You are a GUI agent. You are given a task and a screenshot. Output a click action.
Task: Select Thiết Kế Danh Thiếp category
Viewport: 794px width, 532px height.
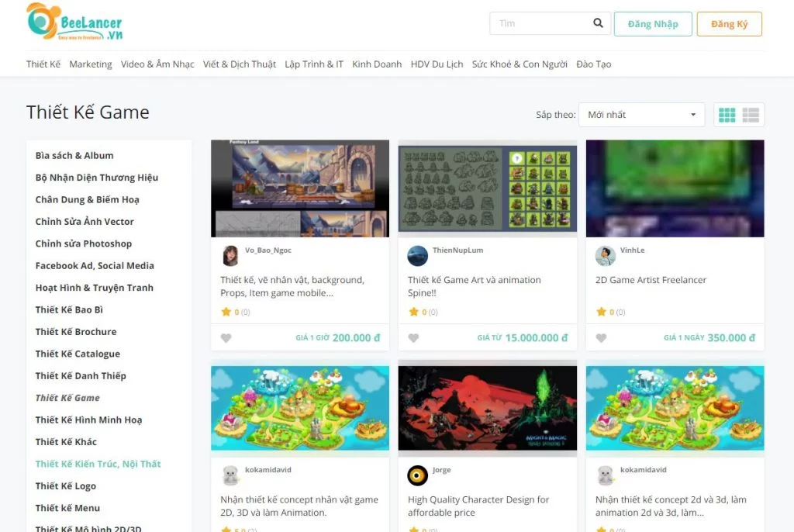click(81, 376)
